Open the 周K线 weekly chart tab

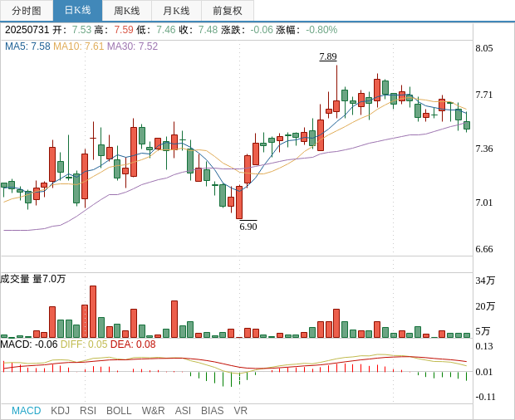coord(127,11)
